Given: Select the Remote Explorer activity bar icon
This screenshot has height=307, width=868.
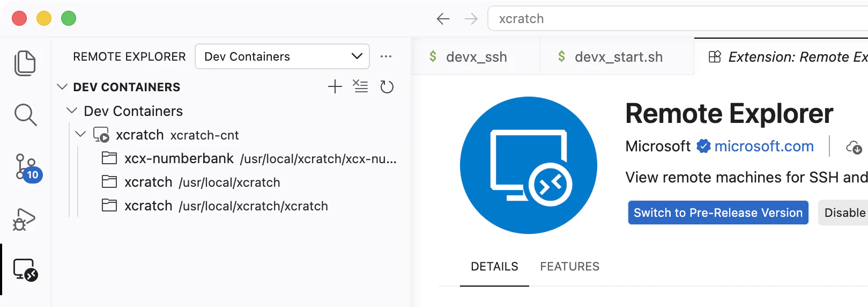Looking at the screenshot, I should [x=25, y=270].
